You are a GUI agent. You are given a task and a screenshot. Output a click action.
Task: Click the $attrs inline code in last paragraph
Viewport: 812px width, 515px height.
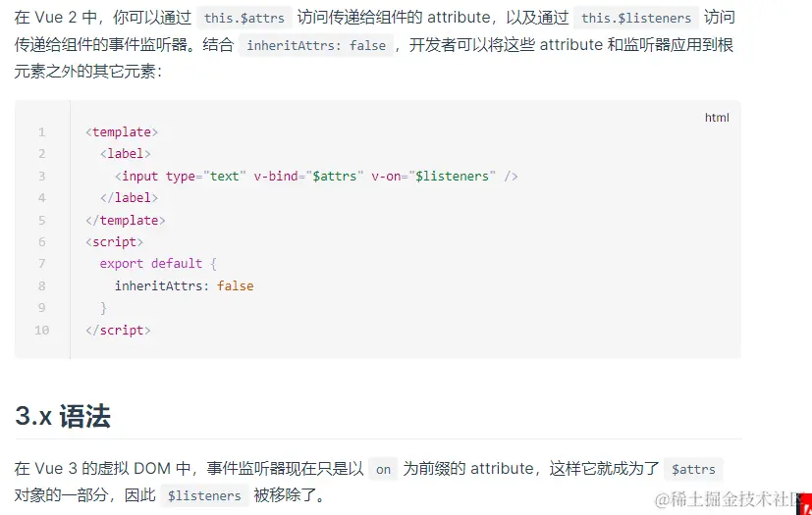point(693,470)
